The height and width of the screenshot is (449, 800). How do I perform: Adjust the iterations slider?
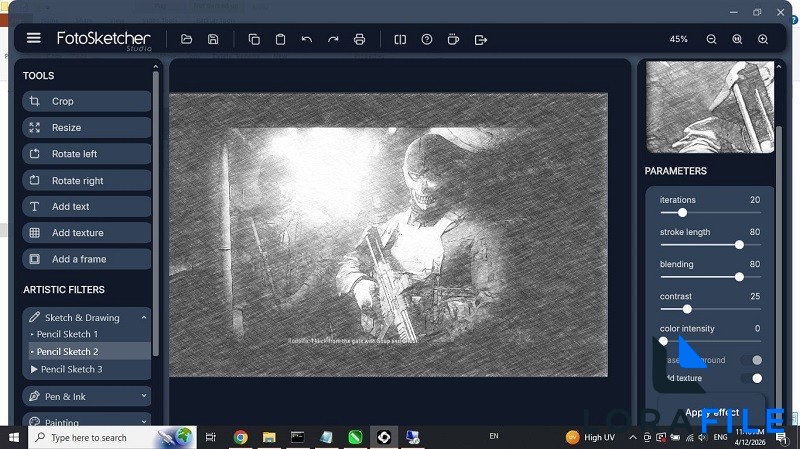[x=710, y=213]
